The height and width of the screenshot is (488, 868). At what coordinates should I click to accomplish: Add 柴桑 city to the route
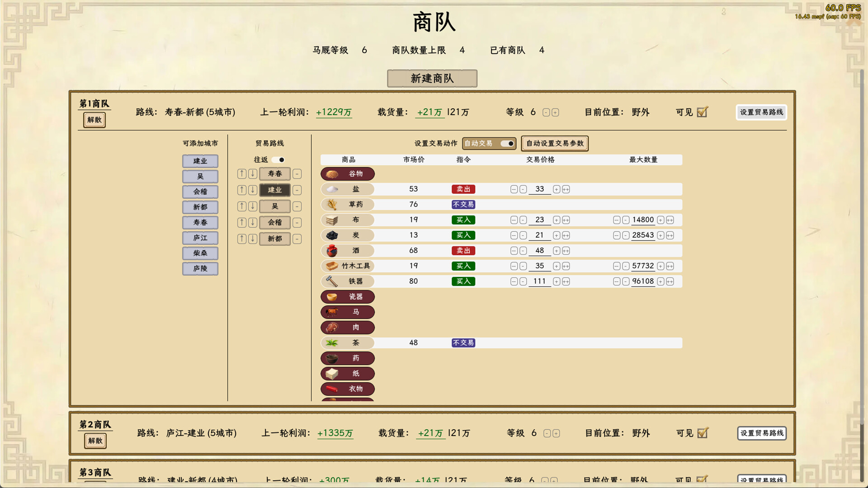click(x=200, y=253)
